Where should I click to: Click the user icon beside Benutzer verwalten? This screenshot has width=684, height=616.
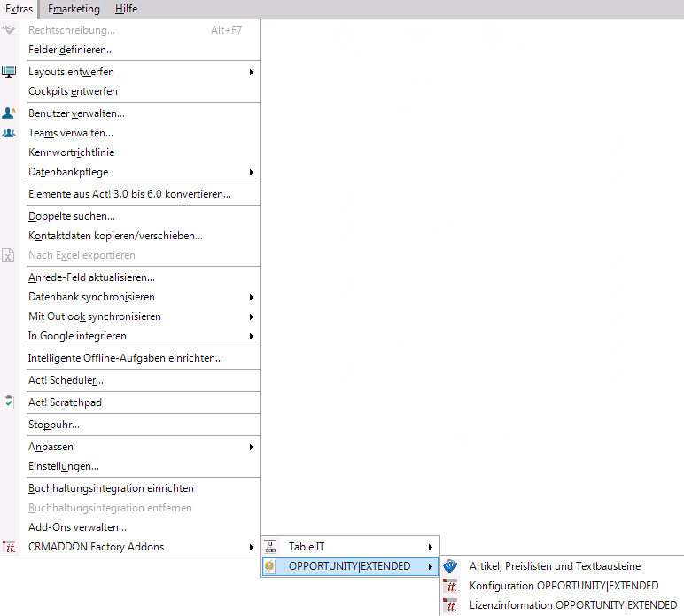pos(9,113)
